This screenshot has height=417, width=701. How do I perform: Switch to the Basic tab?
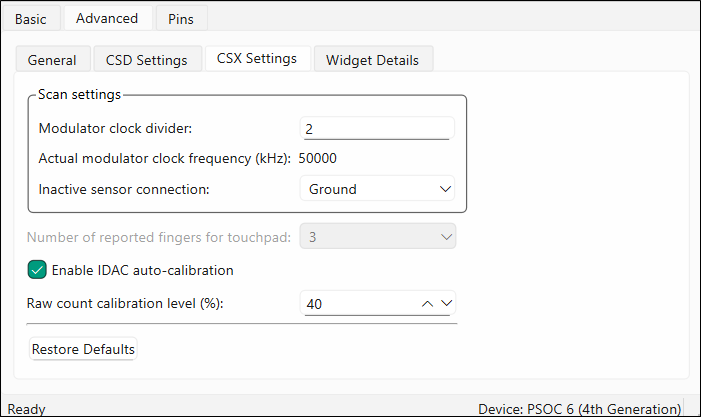30,18
